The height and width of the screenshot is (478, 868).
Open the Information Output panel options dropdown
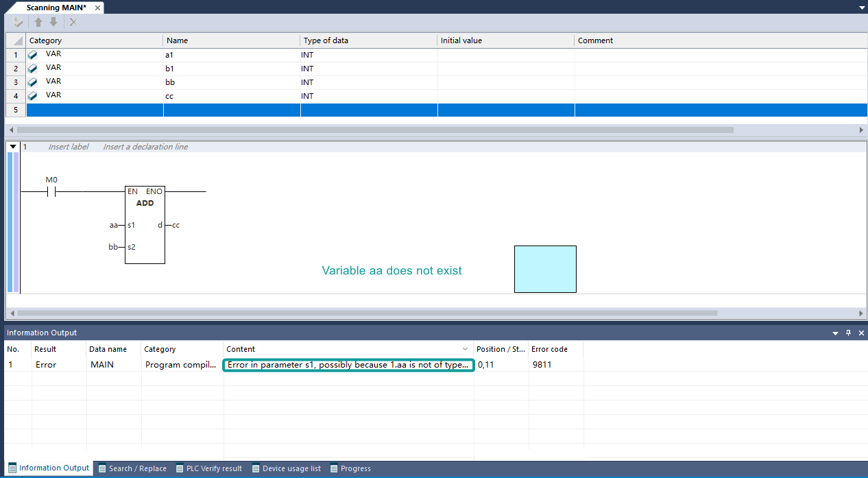coord(835,333)
